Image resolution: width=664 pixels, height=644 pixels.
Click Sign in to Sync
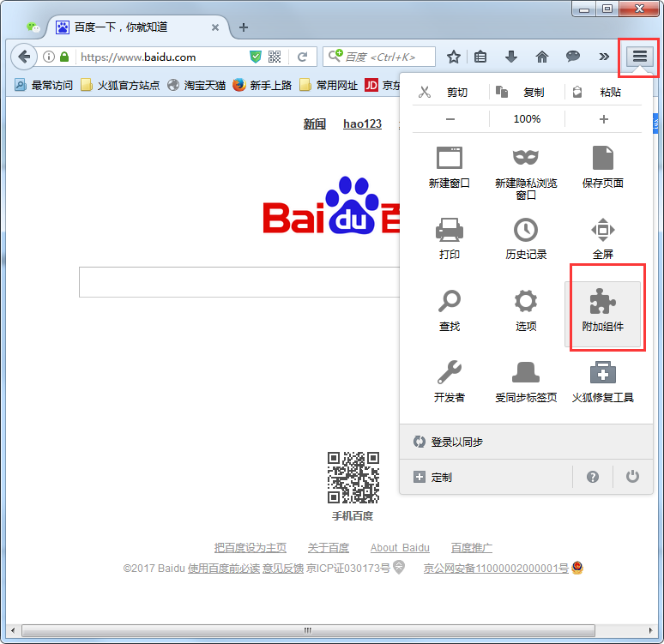pos(527,442)
